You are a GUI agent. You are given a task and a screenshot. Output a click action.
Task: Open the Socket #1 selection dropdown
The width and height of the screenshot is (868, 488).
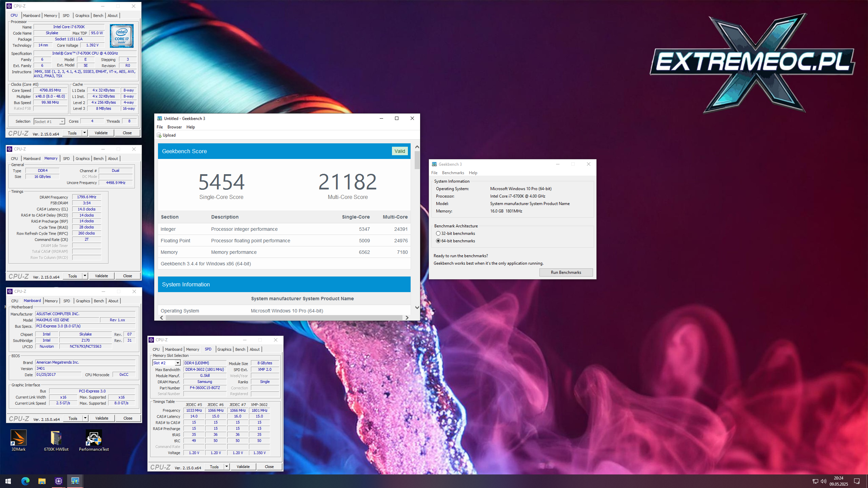(62, 122)
